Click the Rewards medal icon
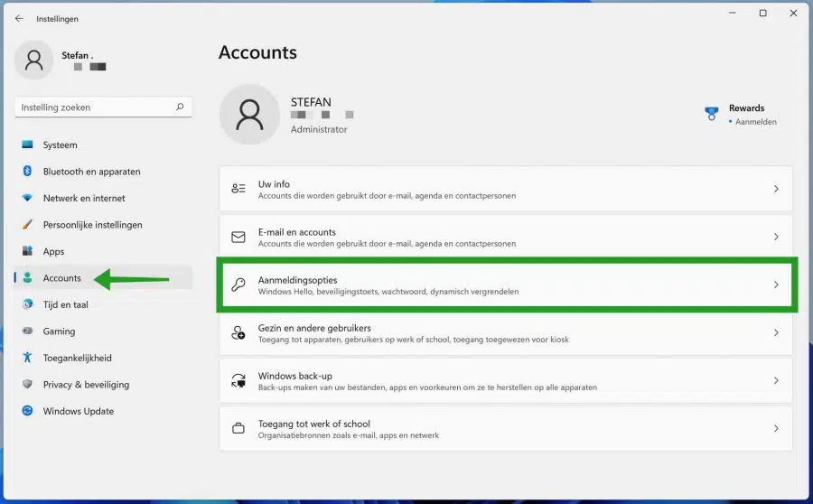Viewport: 813px width, 504px height. [712, 114]
